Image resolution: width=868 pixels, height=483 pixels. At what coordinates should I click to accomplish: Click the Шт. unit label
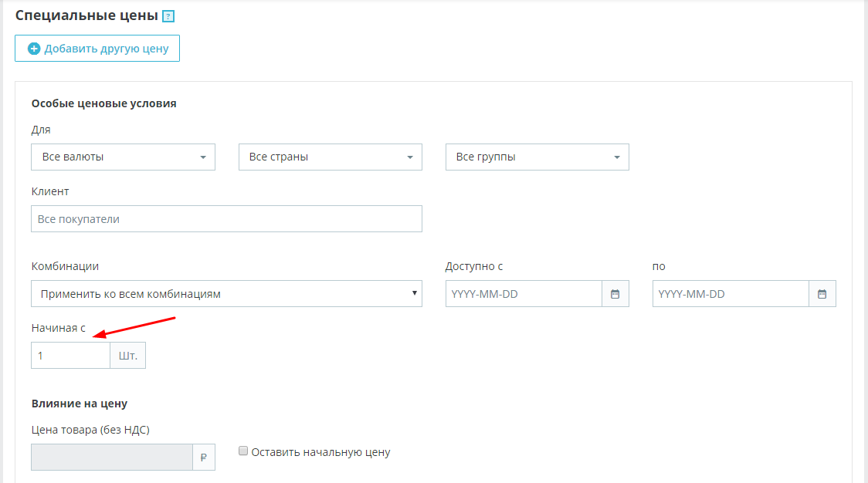[x=128, y=356]
